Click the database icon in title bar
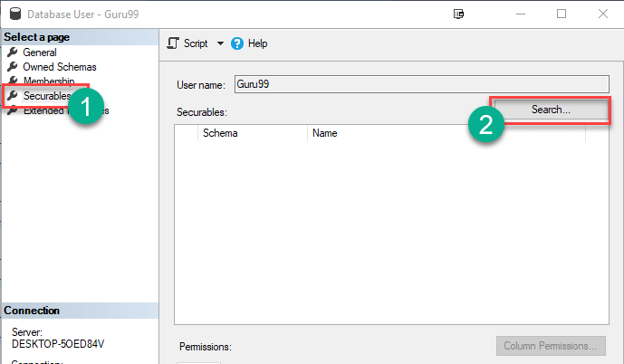624x364 pixels. 12,14
